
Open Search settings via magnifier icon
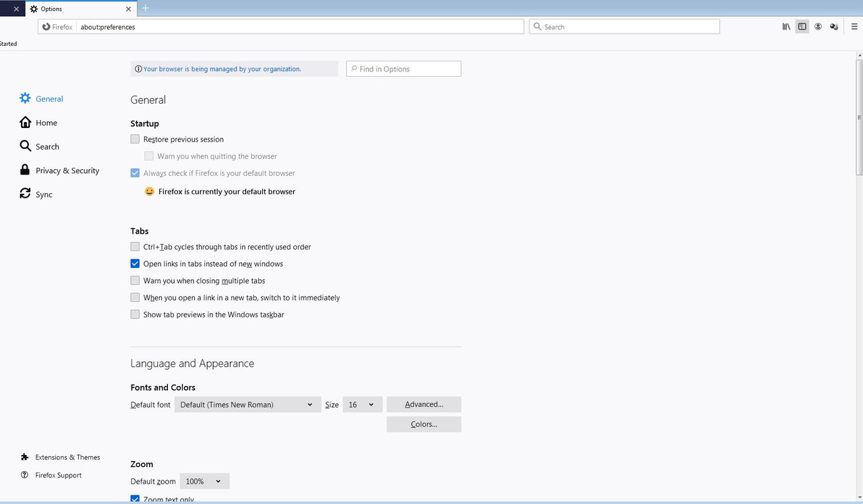tap(24, 146)
